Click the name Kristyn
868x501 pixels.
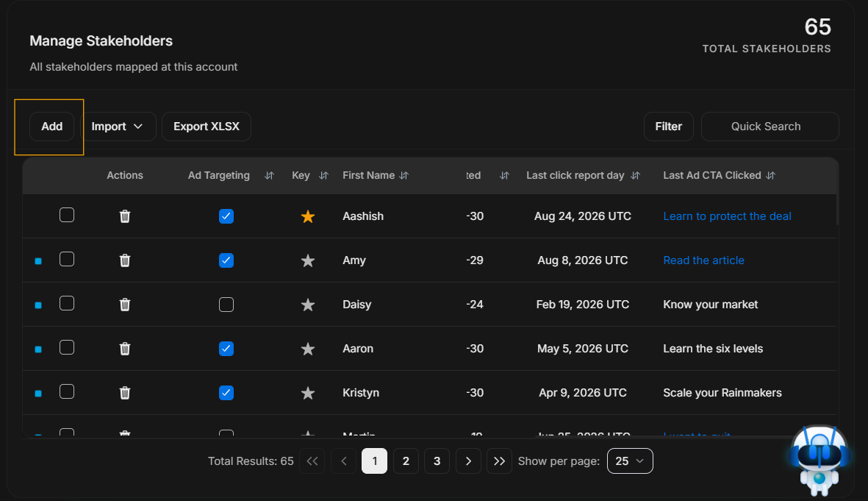click(x=361, y=393)
